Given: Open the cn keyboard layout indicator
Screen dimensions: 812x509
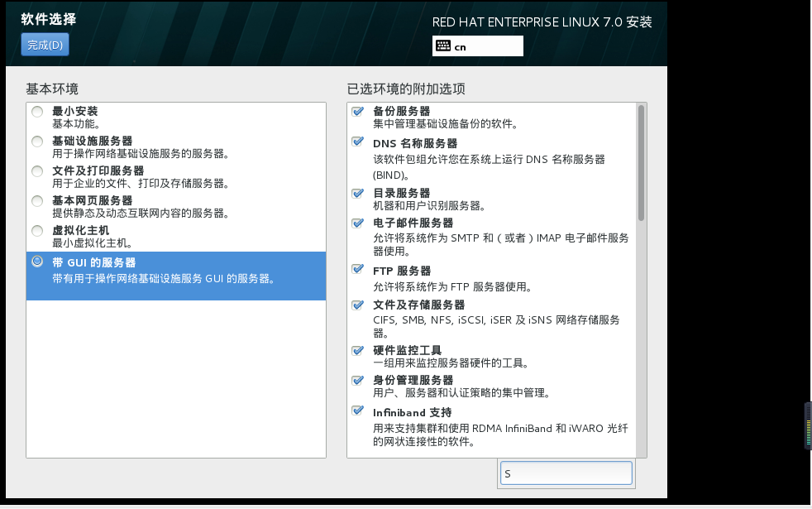Looking at the screenshot, I should 477,46.
